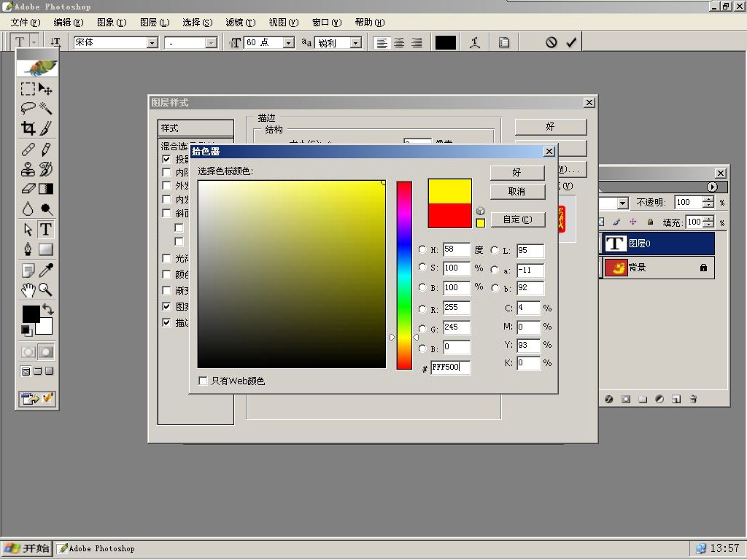
Task: Open the layers palette flyout menu
Action: [x=712, y=187]
